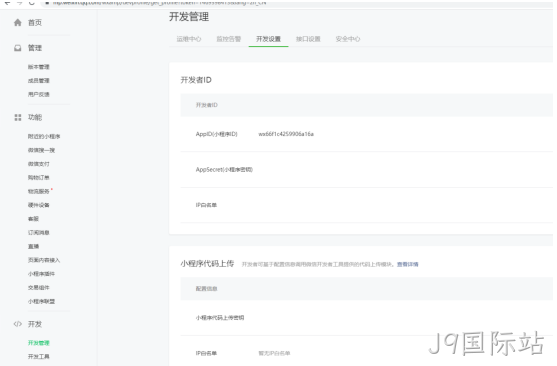557x366 pixels.
Task: Open 客服 in the sidebar
Action: pos(33,219)
